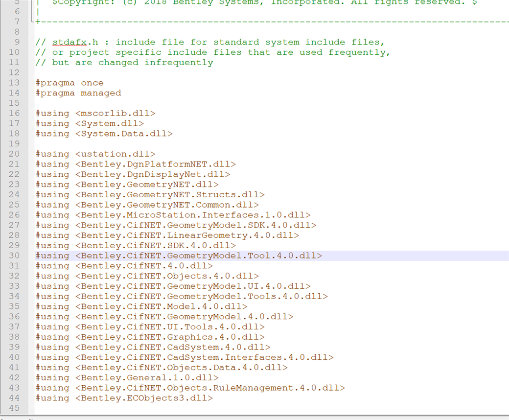This screenshot has height=420, width=509.
Task: Click the Bentley.CifNET.GeometryModel.Tools.4.0.dll line
Action: point(182,296)
